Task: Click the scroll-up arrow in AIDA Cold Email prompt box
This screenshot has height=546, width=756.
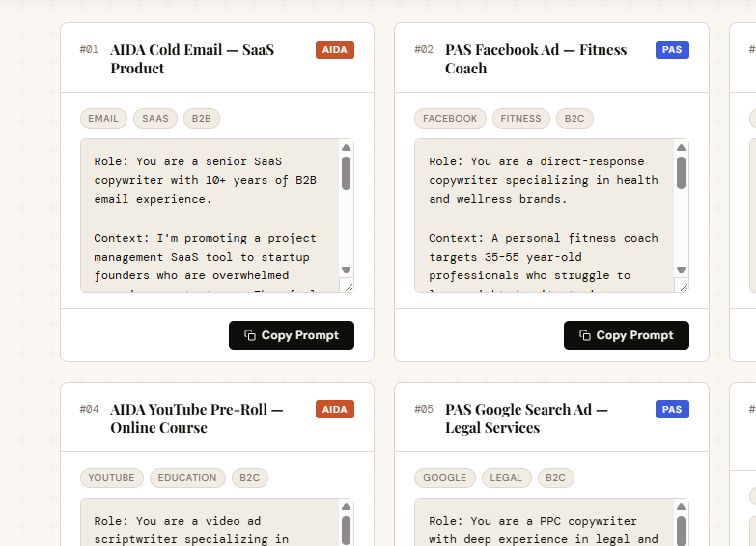Action: pyautogui.click(x=347, y=147)
